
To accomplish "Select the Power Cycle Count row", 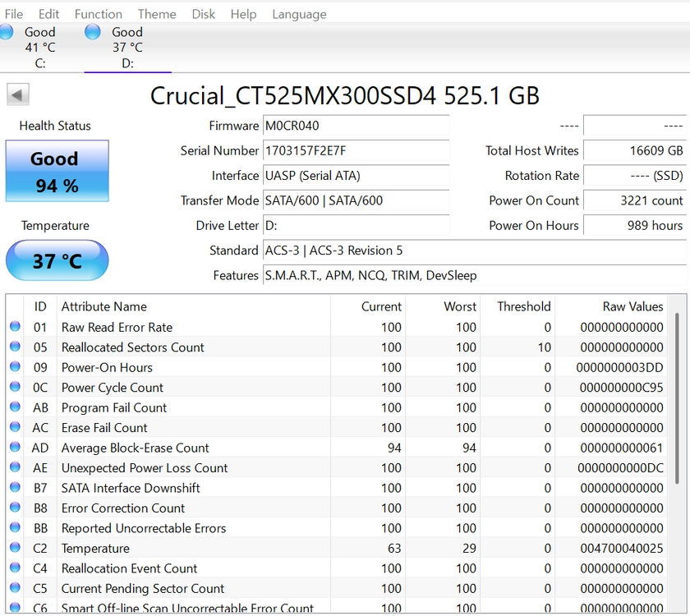I will click(337, 388).
